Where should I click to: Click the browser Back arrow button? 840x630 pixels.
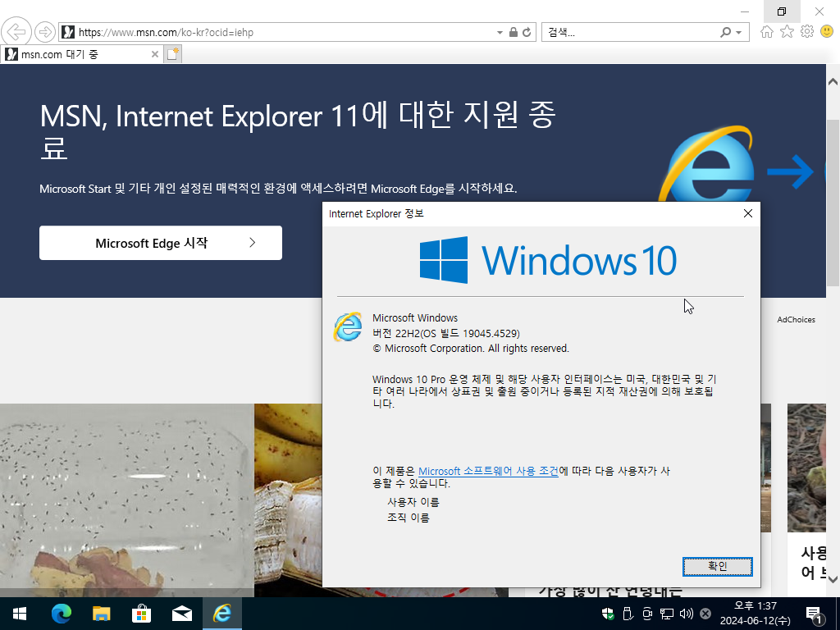pyautogui.click(x=16, y=32)
